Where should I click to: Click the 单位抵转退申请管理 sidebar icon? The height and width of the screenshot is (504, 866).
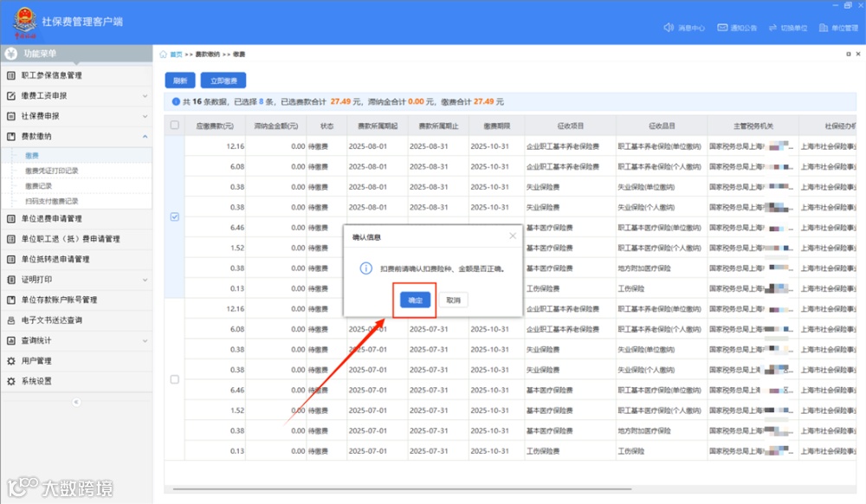click(x=11, y=259)
